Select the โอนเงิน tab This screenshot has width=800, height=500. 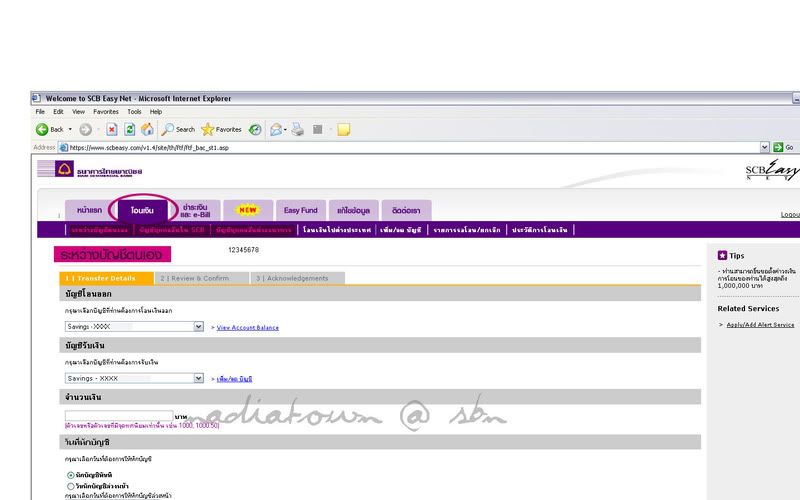coord(142,210)
